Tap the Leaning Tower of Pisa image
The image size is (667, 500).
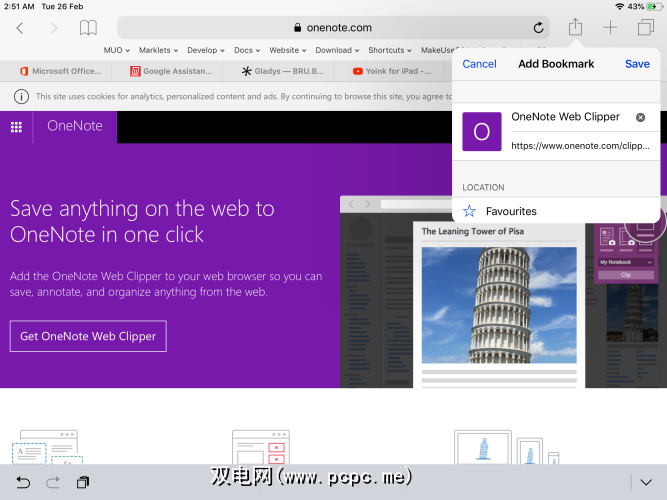click(499, 305)
